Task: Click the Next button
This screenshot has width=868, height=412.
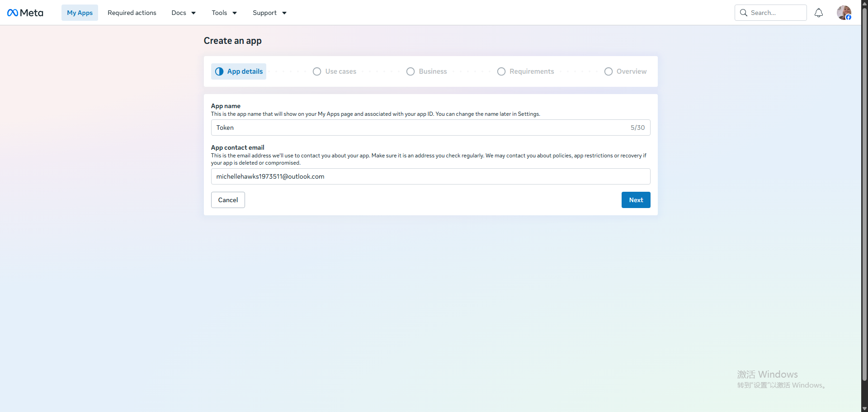Action: (x=636, y=200)
